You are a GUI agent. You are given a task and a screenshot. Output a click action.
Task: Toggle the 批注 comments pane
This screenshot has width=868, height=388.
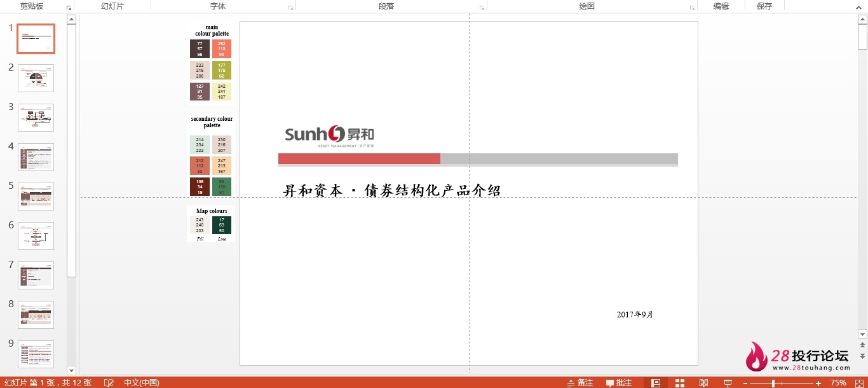pyautogui.click(x=619, y=383)
